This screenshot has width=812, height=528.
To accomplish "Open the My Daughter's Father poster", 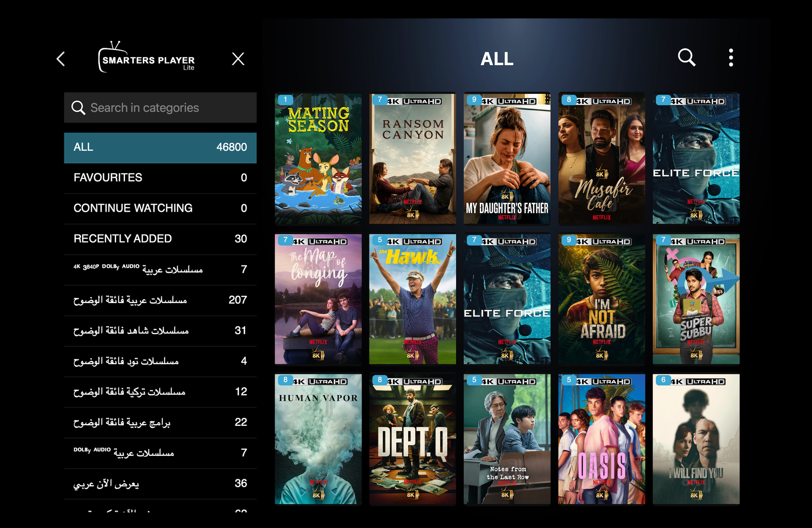I will click(x=507, y=159).
